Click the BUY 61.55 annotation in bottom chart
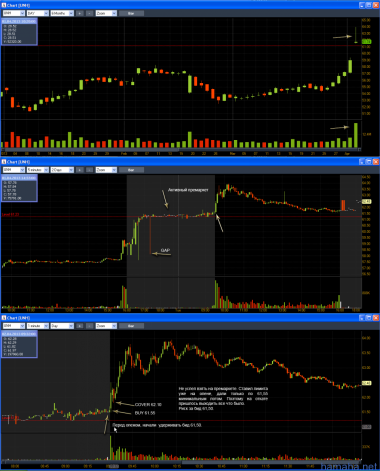The image size is (380, 471). tap(145, 413)
